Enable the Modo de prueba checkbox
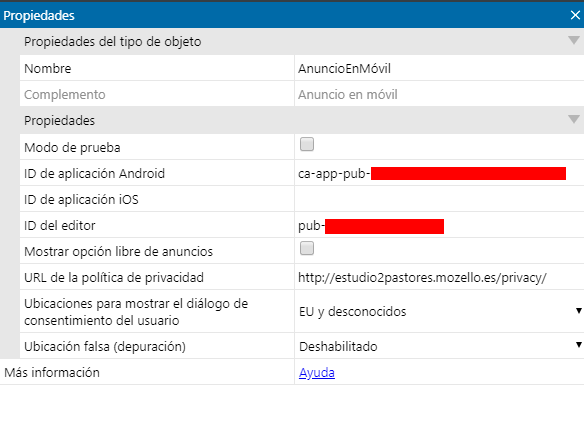This screenshot has width=584, height=428. (x=307, y=144)
